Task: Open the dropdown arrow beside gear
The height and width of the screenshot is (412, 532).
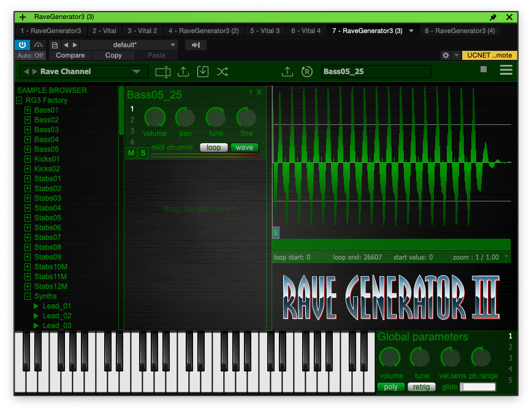Action: [457, 55]
